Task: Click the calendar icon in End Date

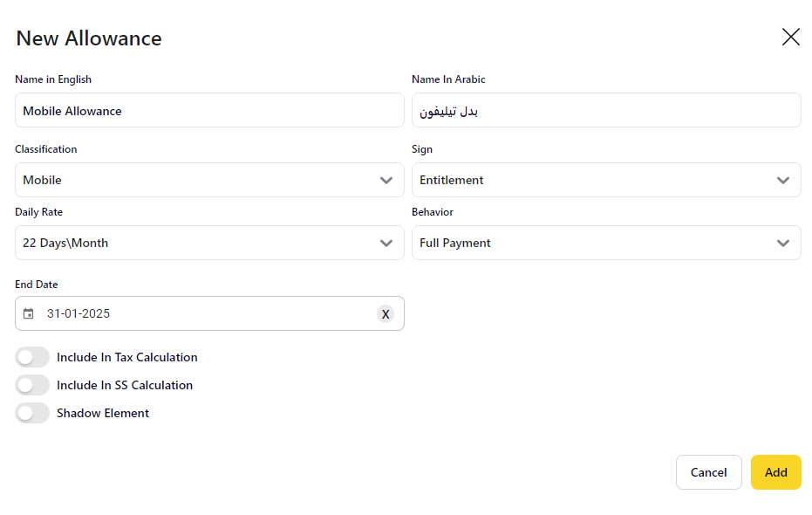Action: click(x=29, y=313)
